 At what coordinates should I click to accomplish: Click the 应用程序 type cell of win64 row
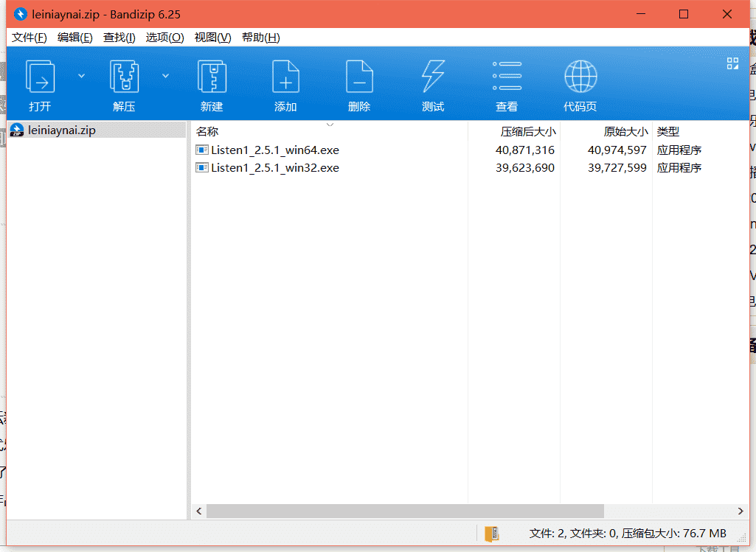[x=679, y=150]
